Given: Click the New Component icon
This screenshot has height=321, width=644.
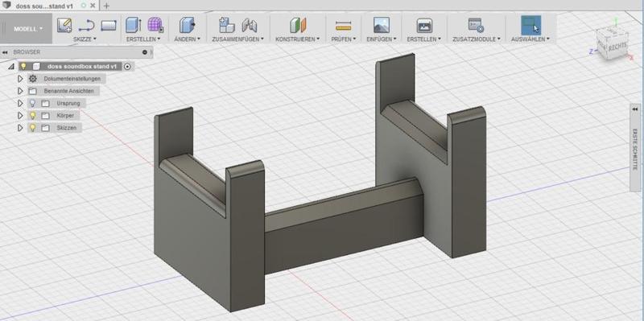Looking at the screenshot, I should click(227, 25).
